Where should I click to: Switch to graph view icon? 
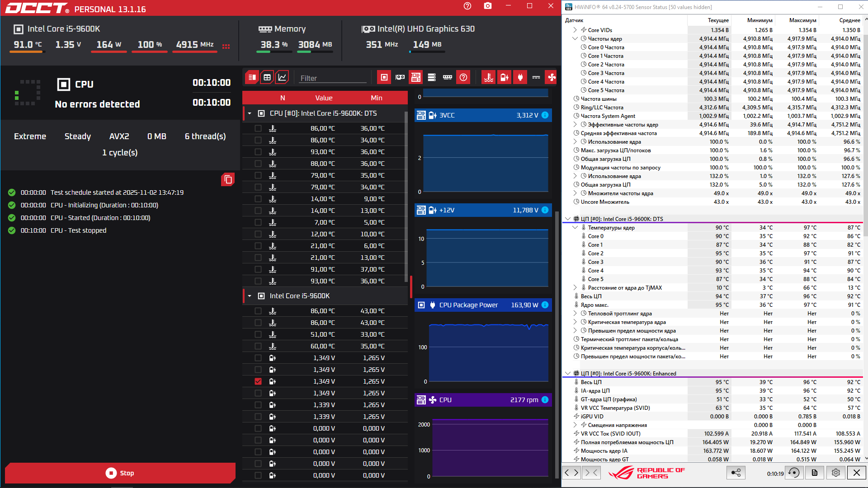click(282, 77)
